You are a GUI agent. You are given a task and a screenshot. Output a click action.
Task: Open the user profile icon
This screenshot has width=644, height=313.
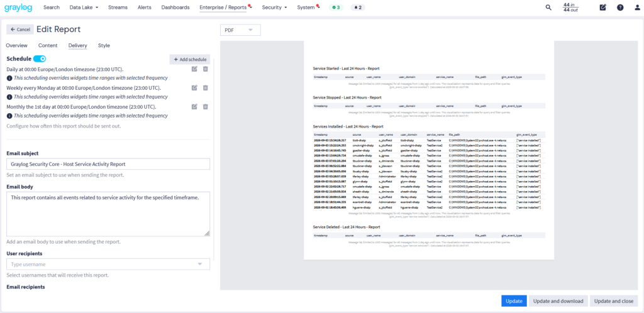pos(638,8)
